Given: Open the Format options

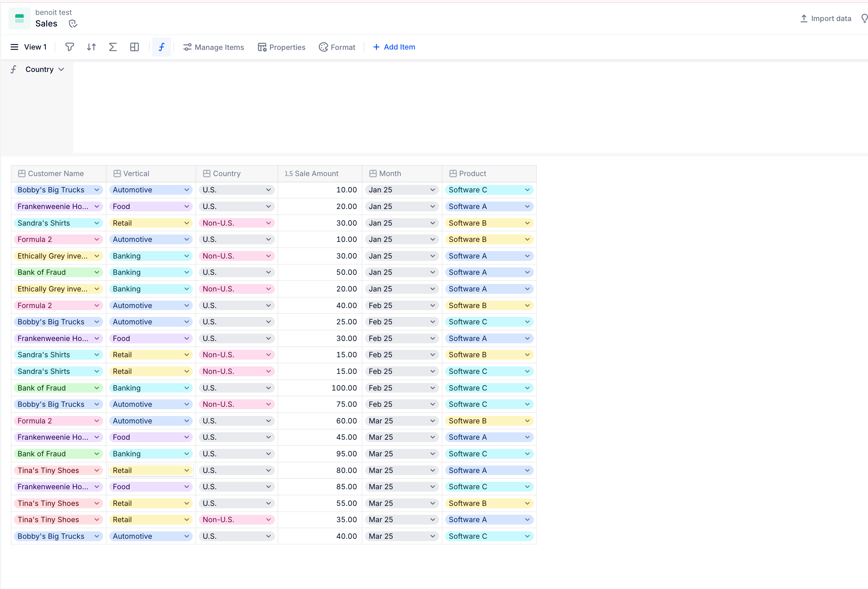Looking at the screenshot, I should tap(337, 47).
